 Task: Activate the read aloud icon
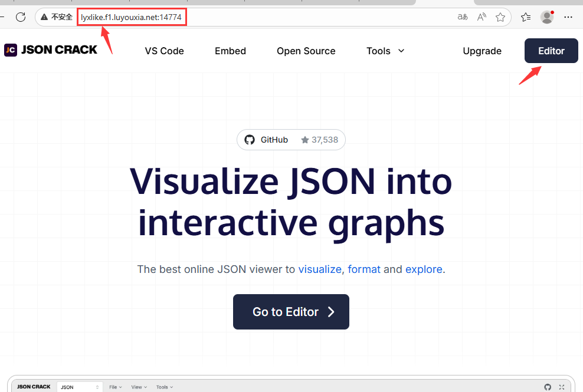coord(482,17)
